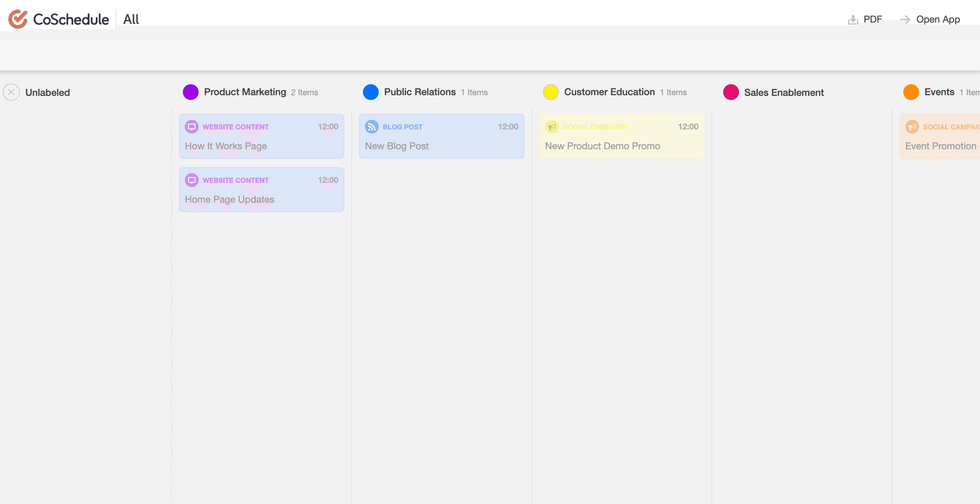Click SOCIAL CAMPAIGN label on Product Demo Promo card

coord(595,127)
